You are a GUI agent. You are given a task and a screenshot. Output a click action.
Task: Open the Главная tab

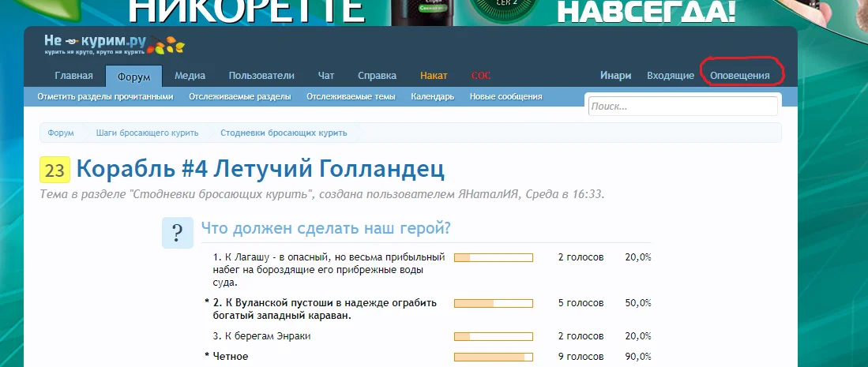(x=73, y=76)
